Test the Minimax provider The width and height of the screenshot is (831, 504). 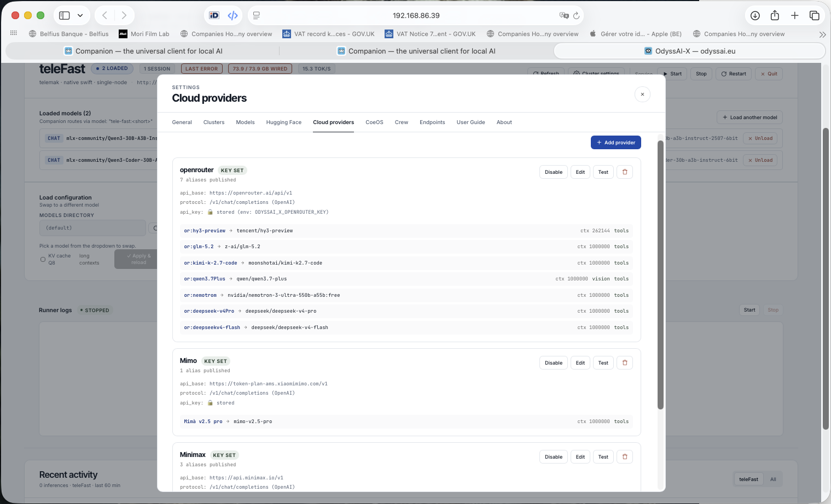click(x=603, y=456)
